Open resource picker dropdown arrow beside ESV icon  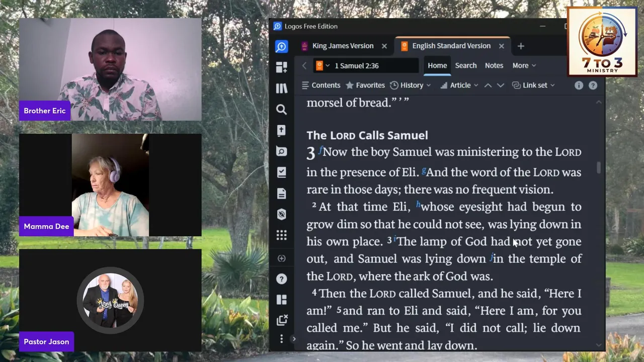click(328, 66)
